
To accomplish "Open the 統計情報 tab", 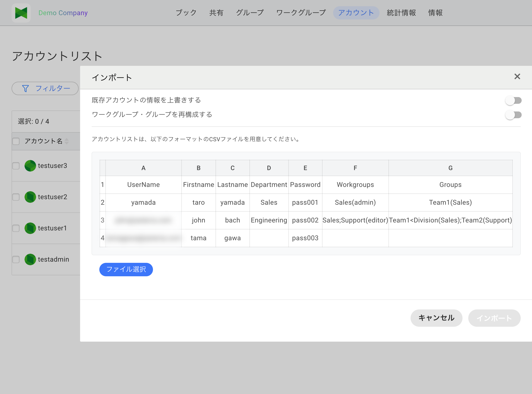I will (x=401, y=13).
